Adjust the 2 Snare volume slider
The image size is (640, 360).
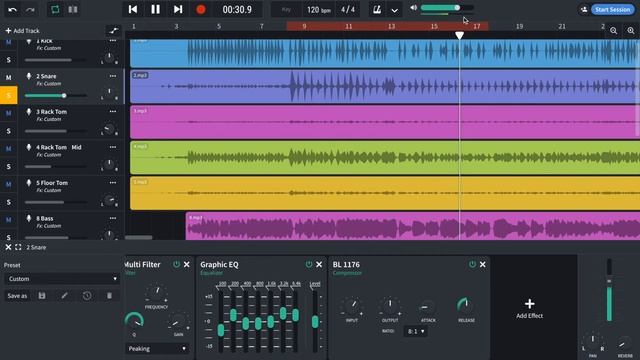point(56,96)
